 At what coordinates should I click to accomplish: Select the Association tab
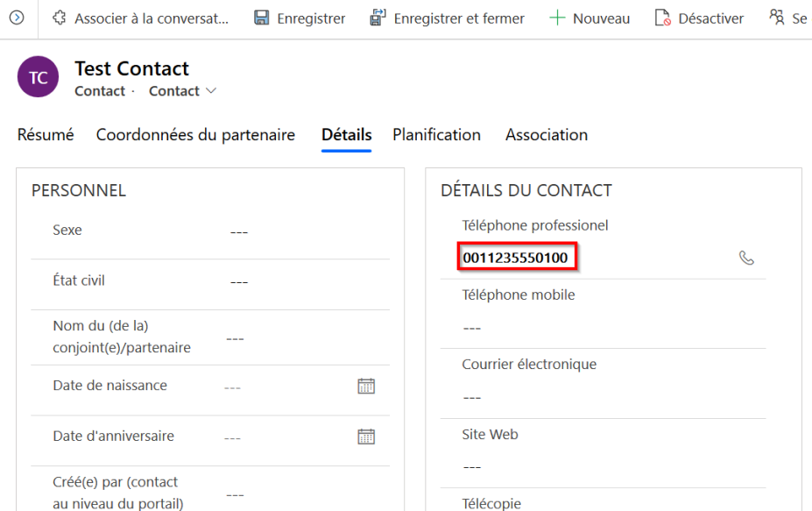point(546,135)
